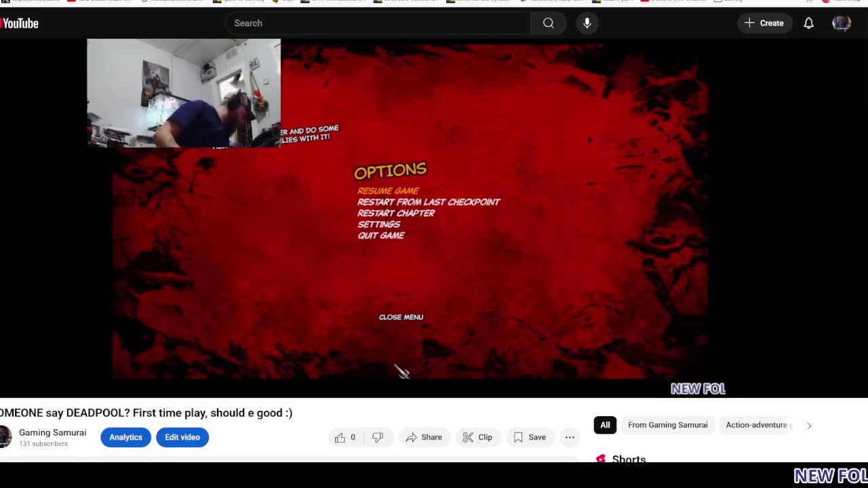This screenshot has width=868, height=488.
Task: Click the Share button
Action: (x=424, y=437)
